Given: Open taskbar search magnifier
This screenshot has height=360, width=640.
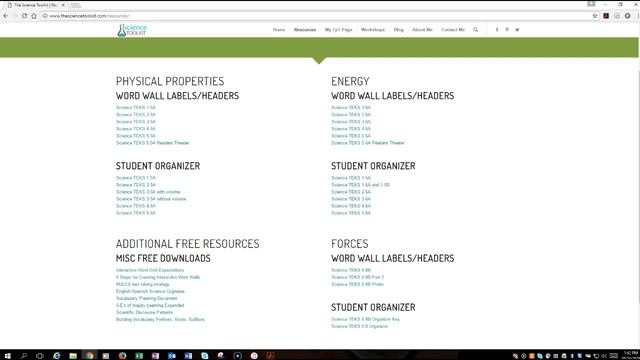Looking at the screenshot, I should click(x=24, y=356).
